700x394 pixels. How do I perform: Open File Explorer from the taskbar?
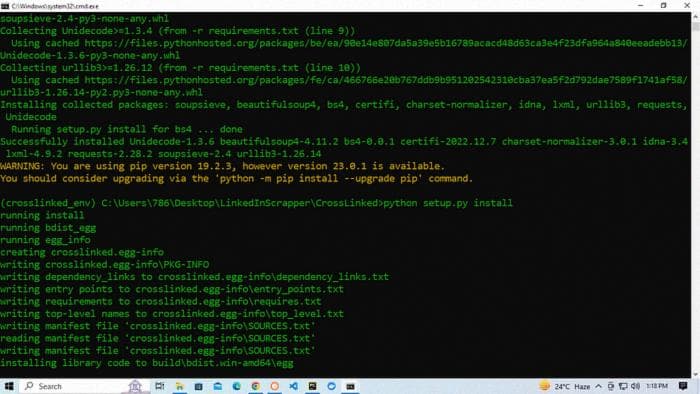tap(179, 386)
